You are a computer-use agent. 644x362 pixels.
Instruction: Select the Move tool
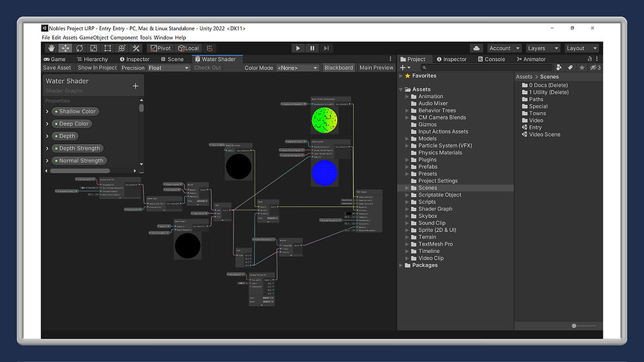pyautogui.click(x=65, y=48)
